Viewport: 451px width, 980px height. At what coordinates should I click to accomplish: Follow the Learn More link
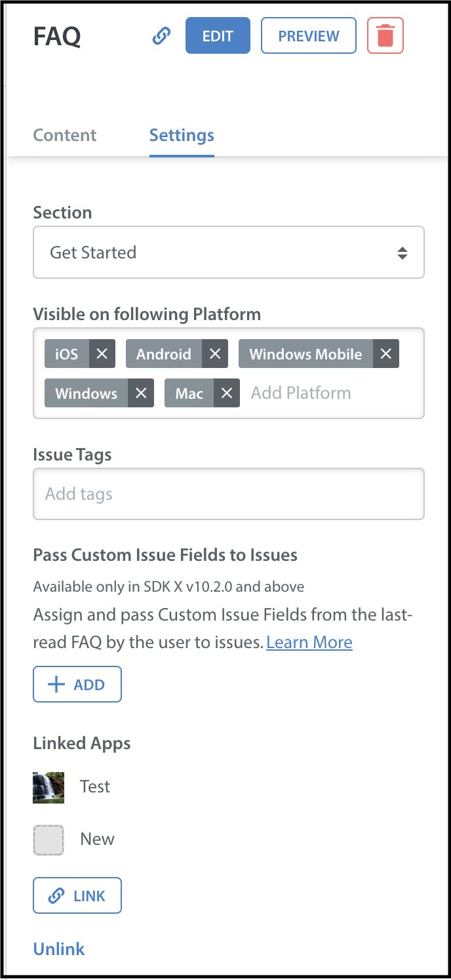(x=309, y=642)
